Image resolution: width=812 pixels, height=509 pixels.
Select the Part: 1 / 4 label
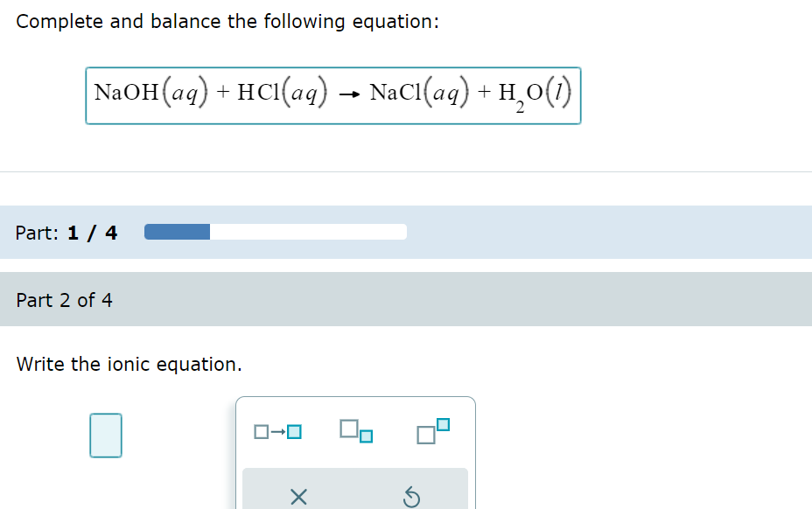66,232
